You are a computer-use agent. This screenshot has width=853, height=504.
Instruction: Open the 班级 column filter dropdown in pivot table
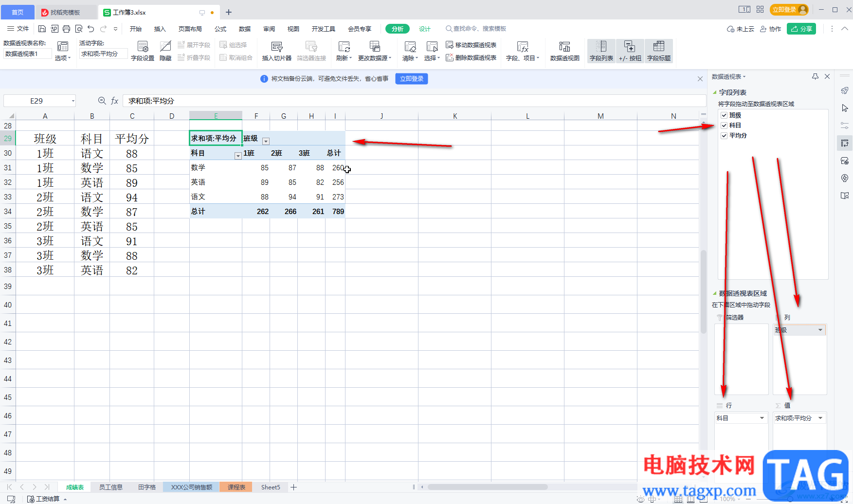pos(266,141)
